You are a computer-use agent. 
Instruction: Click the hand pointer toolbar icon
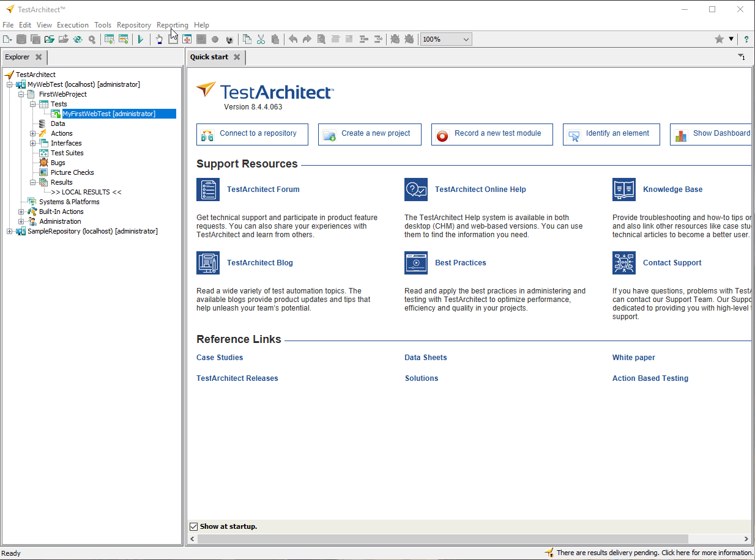[x=159, y=39]
